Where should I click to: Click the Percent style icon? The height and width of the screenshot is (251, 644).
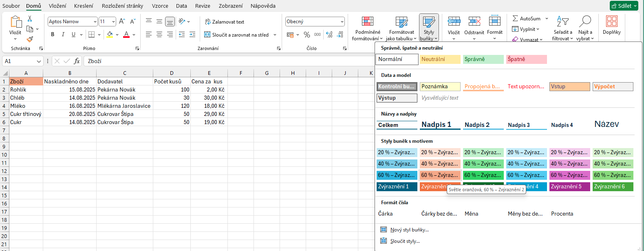tap(307, 35)
